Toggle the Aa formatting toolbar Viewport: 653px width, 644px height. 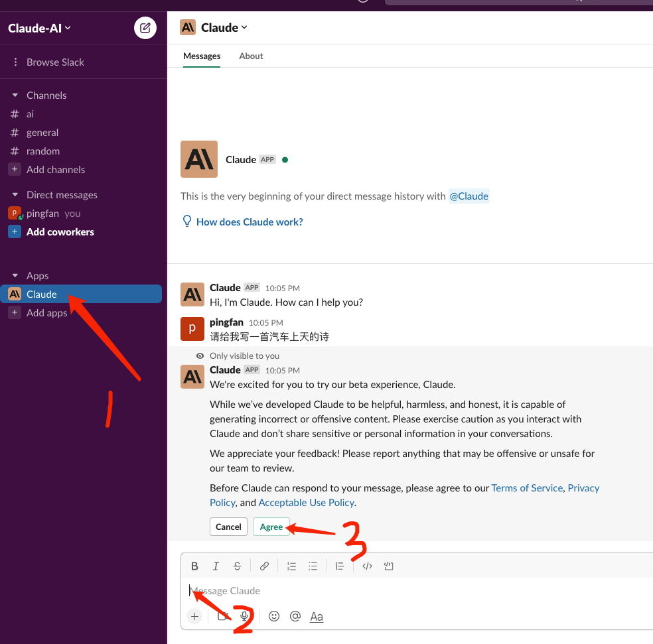(x=317, y=617)
